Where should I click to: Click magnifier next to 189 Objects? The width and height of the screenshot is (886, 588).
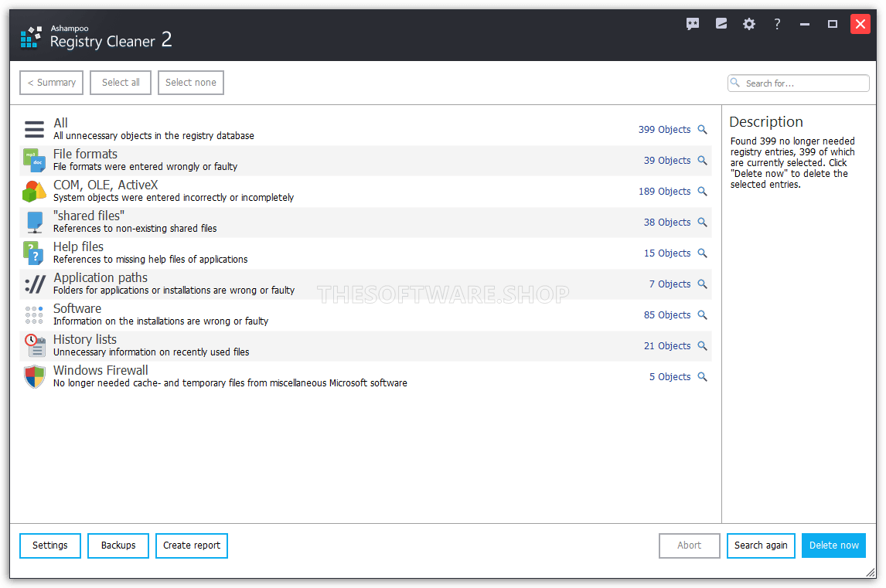point(702,192)
